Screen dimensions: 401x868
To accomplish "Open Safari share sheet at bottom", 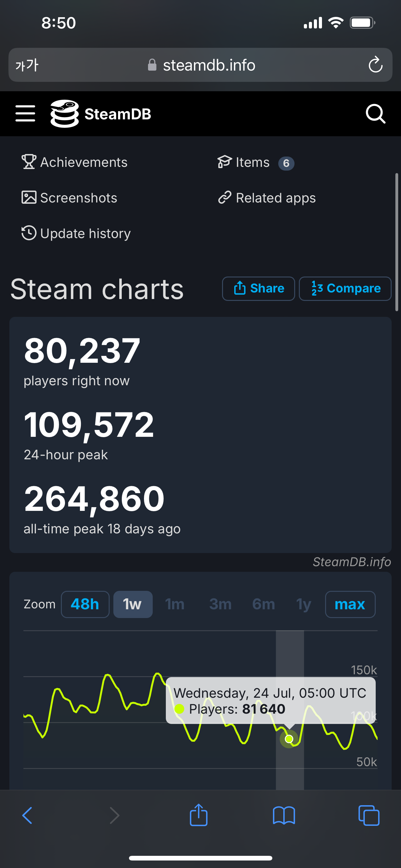I will (x=198, y=816).
